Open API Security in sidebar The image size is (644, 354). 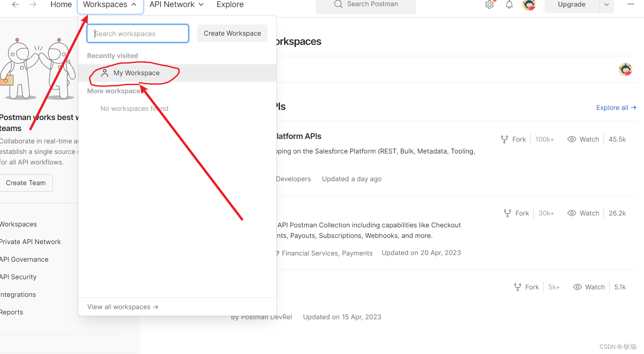(x=18, y=277)
